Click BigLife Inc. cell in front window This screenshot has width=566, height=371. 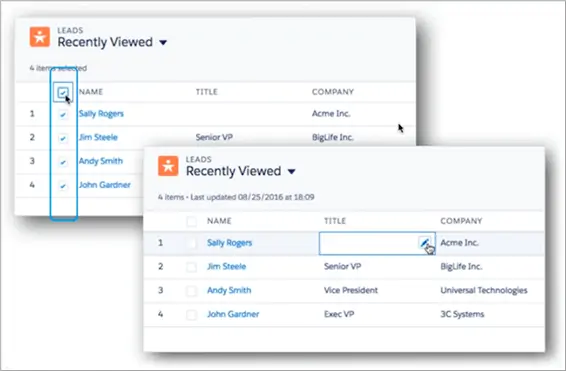click(461, 266)
